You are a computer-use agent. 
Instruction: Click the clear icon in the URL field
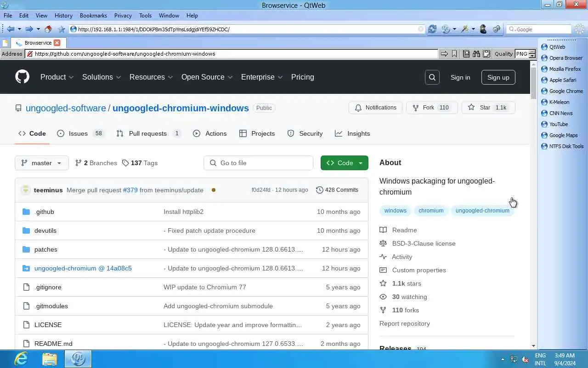coord(421,29)
